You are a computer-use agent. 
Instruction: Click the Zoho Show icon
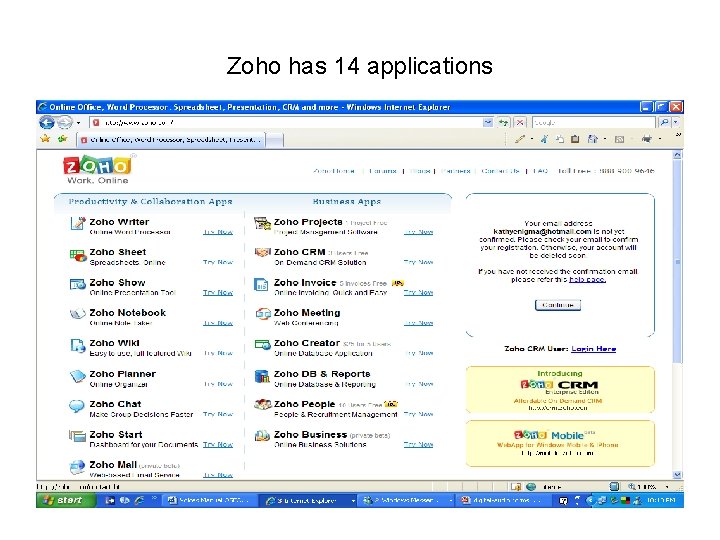pyautogui.click(x=78, y=285)
